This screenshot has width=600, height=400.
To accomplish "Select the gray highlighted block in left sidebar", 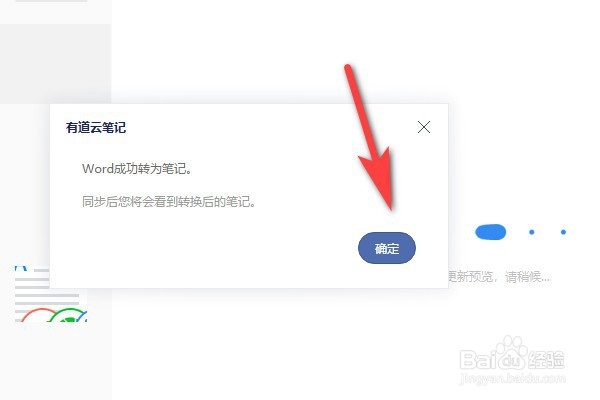I will click(x=55, y=64).
